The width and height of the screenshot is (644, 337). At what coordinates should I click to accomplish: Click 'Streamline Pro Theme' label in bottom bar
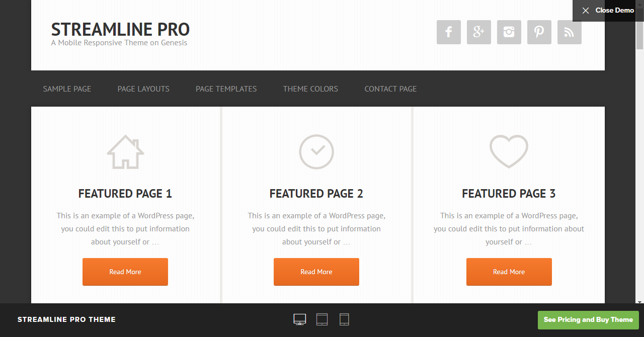(66, 319)
